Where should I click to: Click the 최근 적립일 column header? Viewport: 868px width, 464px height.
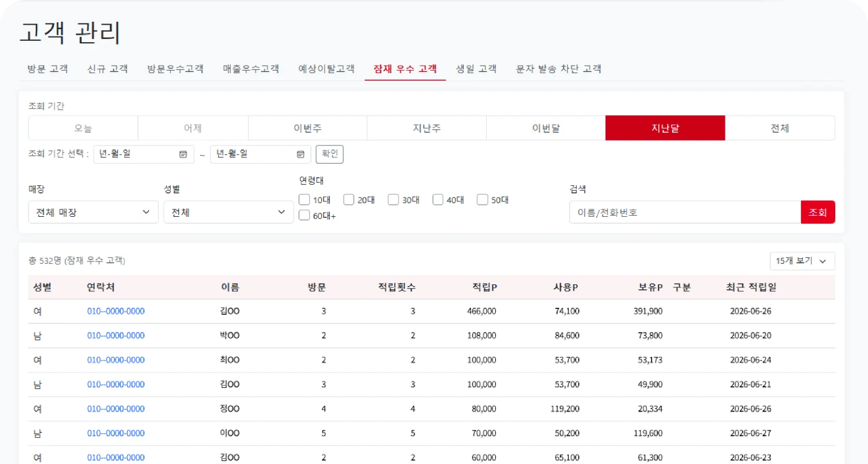pos(751,287)
